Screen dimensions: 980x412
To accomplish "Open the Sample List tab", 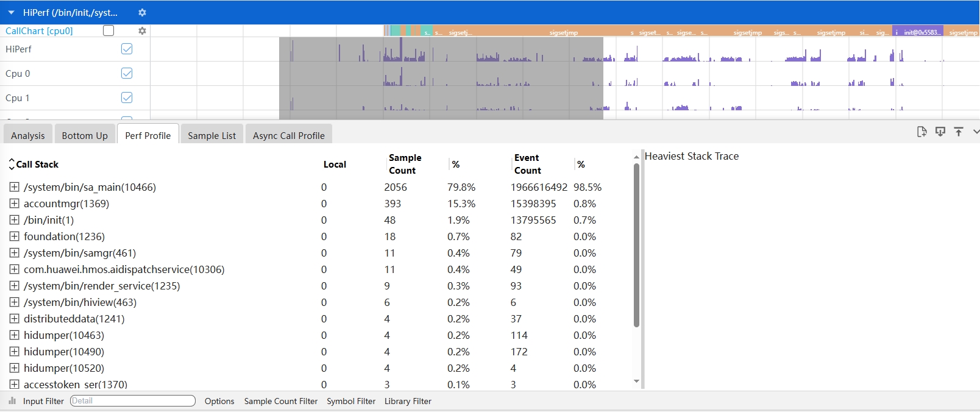I will 211,135.
